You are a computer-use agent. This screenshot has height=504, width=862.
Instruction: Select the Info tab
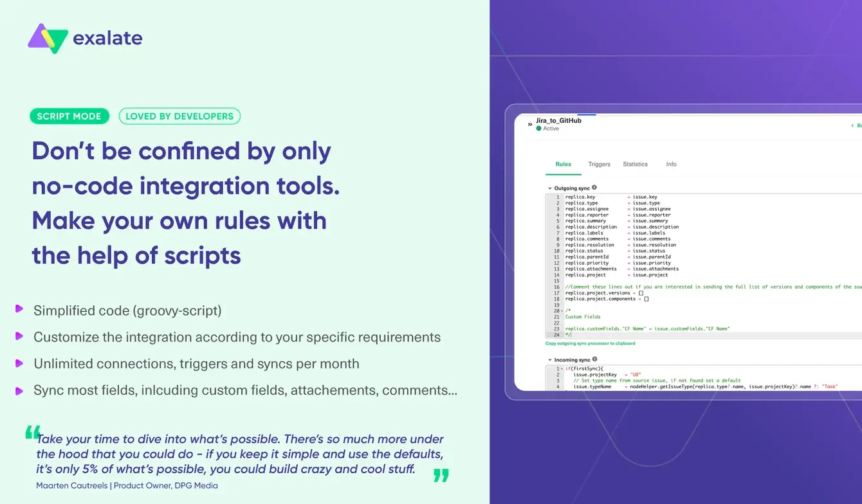coord(671,164)
